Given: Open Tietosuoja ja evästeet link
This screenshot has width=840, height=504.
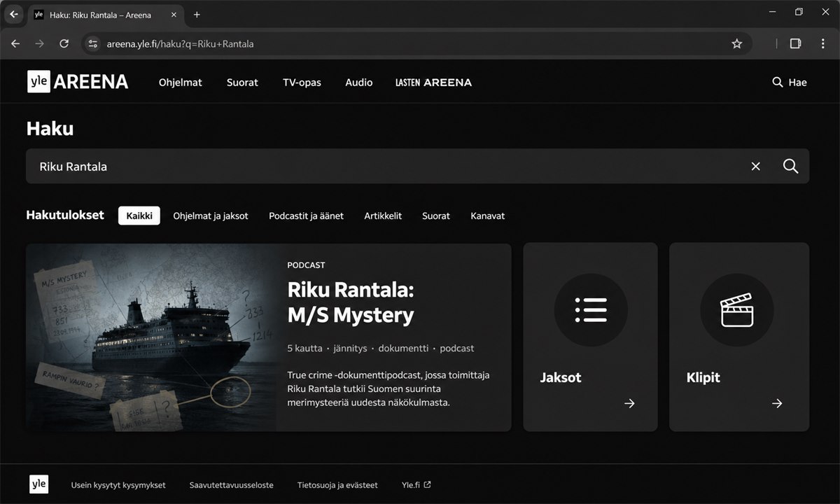Looking at the screenshot, I should (x=337, y=485).
